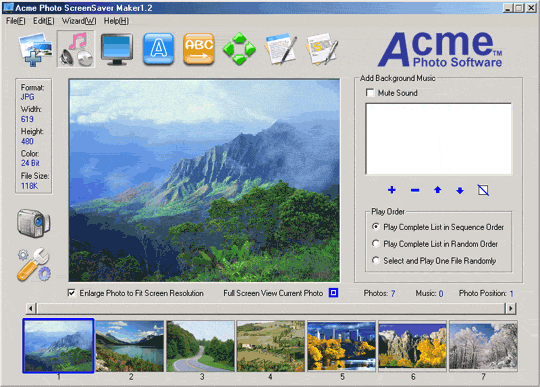Open the Wizard menu
Viewport: 540px width, 387px height.
coord(79,21)
